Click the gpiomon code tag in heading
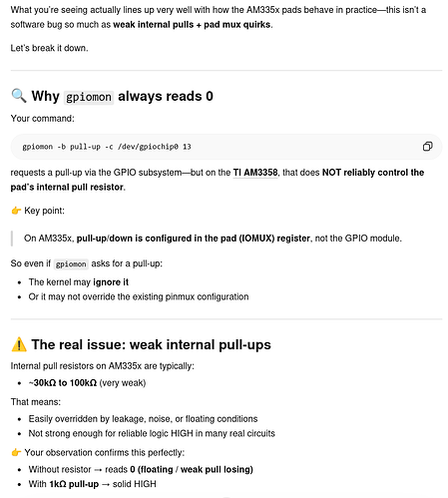Viewport: 448px width, 498px height. click(89, 97)
